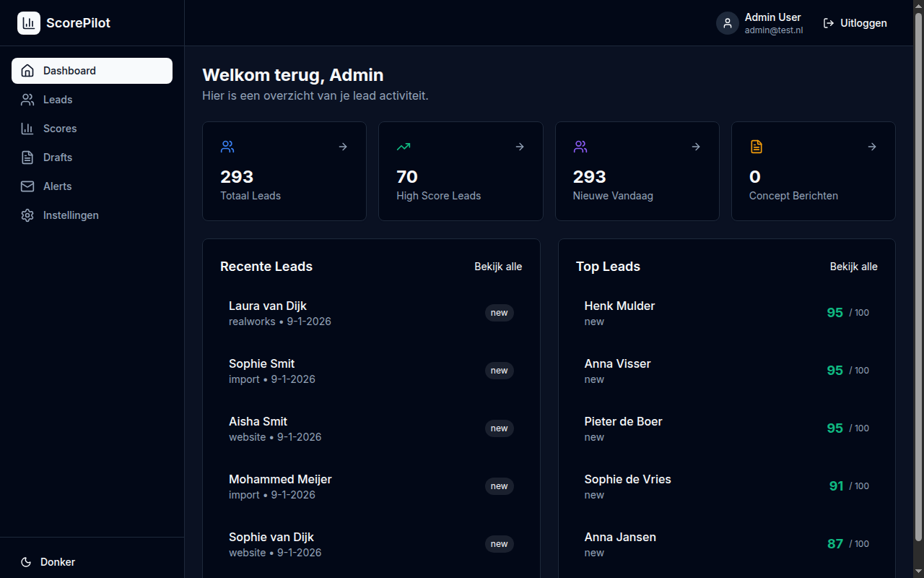Click the orange document icon on the Concept Berichten card
924x578 pixels.
757,147
